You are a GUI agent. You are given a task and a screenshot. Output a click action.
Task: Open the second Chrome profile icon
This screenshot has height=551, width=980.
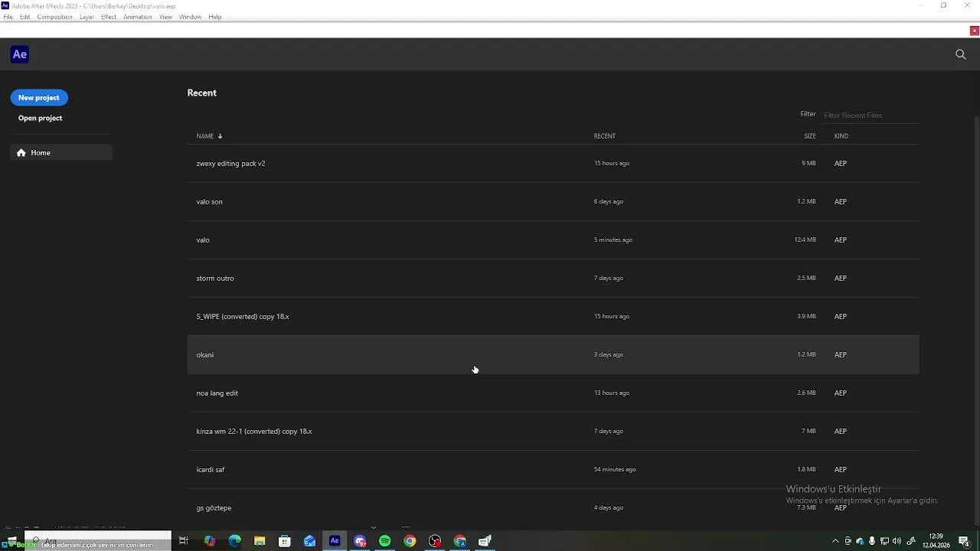pyautogui.click(x=460, y=541)
